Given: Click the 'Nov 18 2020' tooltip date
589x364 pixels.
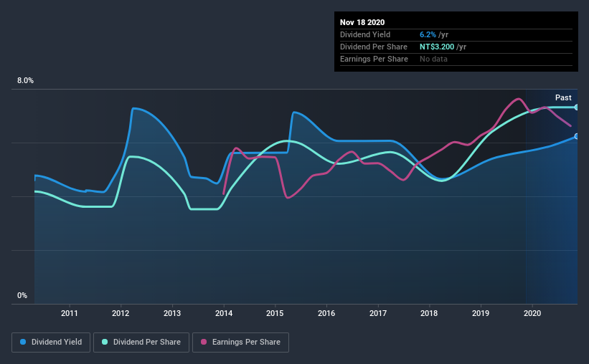Looking at the screenshot, I should click(x=362, y=22).
